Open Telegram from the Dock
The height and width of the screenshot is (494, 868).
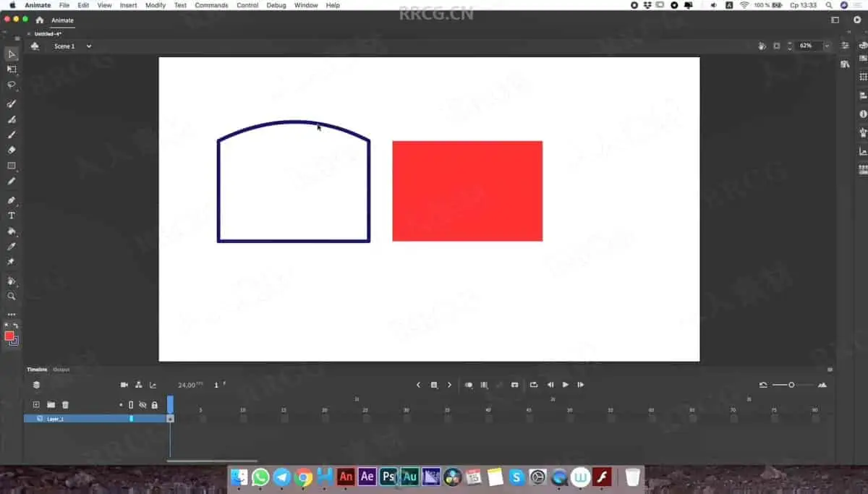click(282, 477)
